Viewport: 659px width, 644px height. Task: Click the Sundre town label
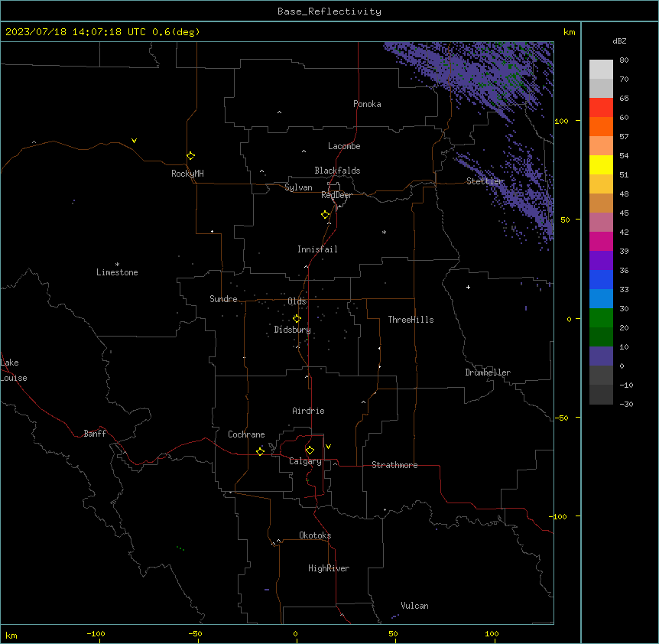pos(223,299)
